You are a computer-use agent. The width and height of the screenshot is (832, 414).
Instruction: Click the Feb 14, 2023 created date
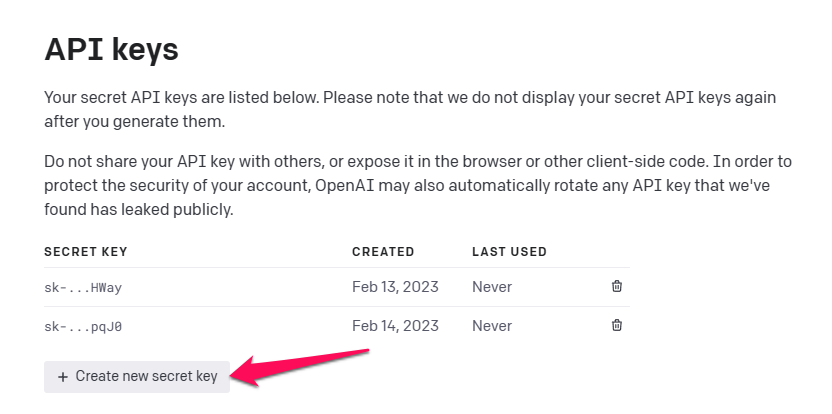[395, 325]
